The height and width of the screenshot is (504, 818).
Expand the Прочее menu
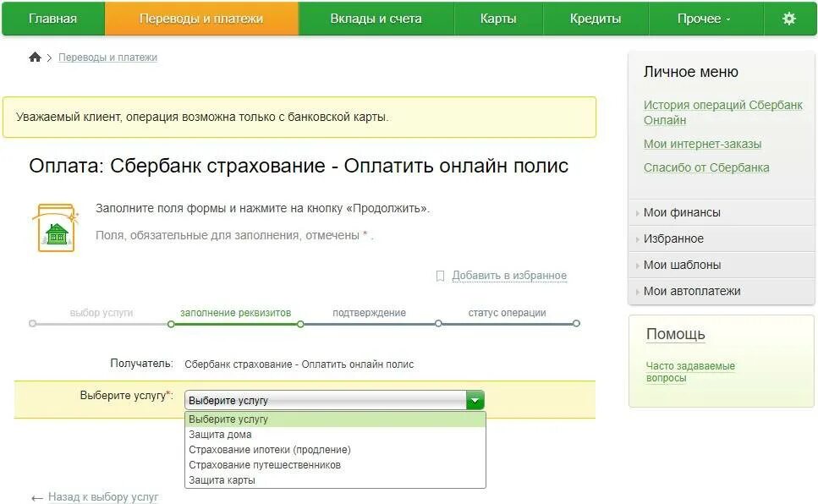coord(704,19)
